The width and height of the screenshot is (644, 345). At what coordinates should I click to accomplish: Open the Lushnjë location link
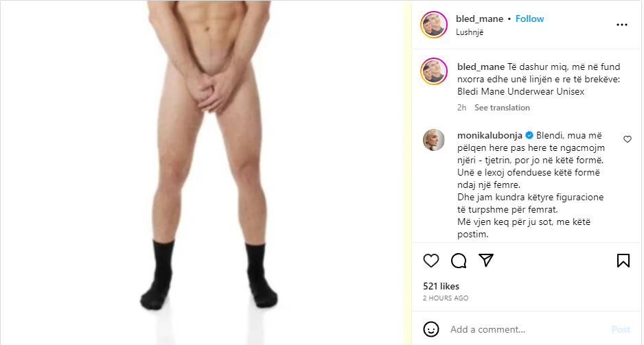point(470,32)
